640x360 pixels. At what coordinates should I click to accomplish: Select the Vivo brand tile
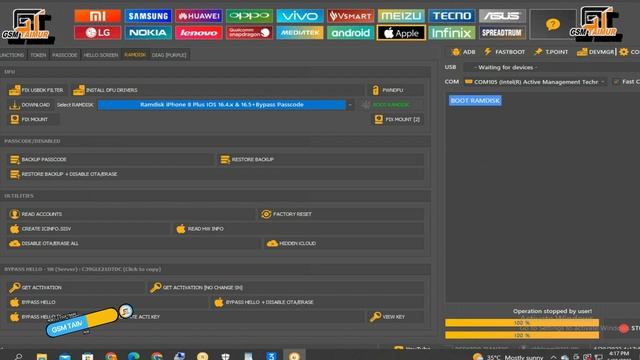[x=300, y=16]
